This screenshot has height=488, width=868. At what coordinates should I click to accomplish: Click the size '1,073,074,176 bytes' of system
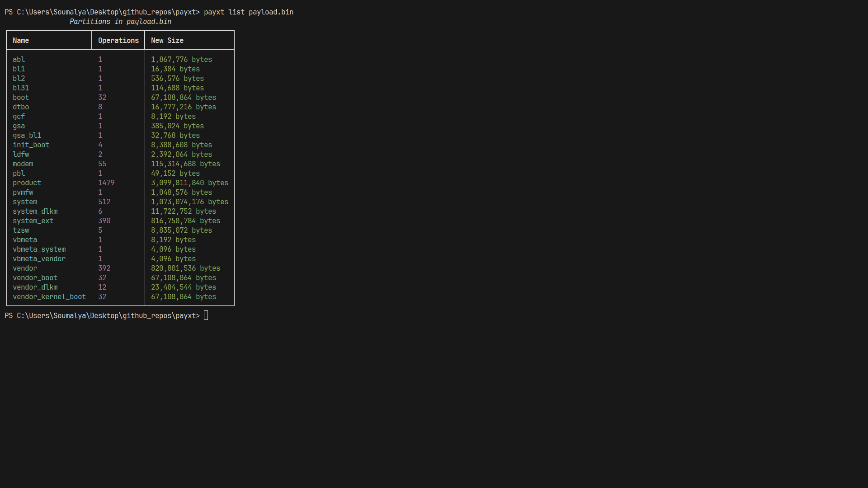190,202
